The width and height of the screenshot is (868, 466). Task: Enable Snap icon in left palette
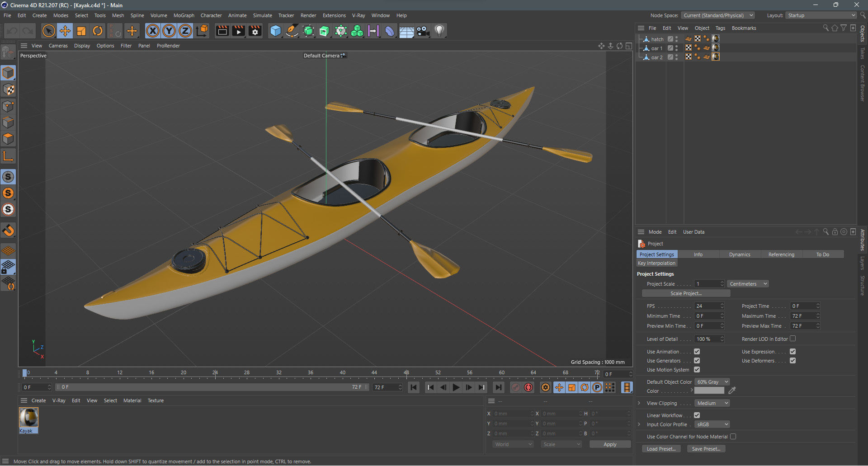coord(8,231)
